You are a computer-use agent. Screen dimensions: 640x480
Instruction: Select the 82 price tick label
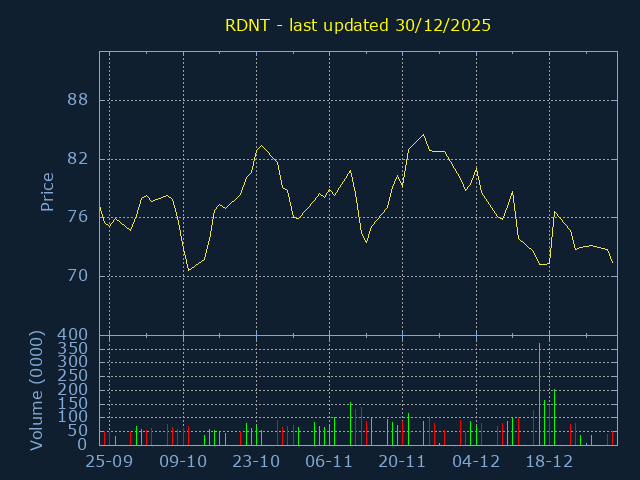(x=78, y=159)
